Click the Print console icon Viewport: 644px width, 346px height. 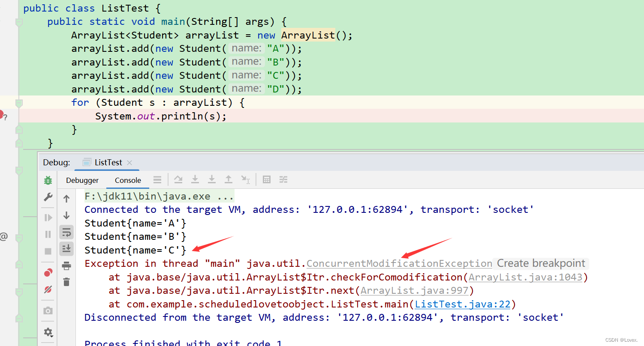point(66,266)
